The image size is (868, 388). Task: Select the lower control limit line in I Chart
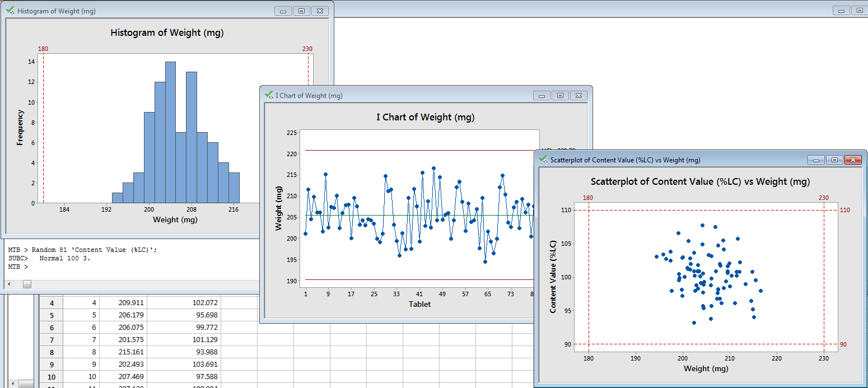click(x=420, y=279)
